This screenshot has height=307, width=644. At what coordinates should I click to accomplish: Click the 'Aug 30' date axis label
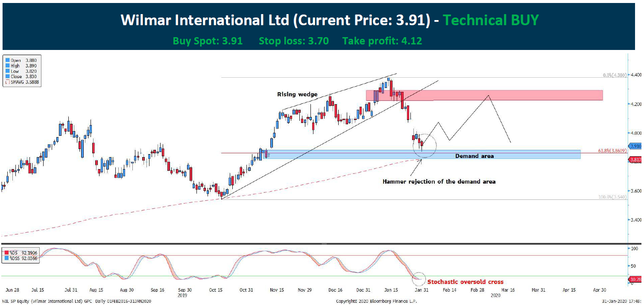coord(126,290)
